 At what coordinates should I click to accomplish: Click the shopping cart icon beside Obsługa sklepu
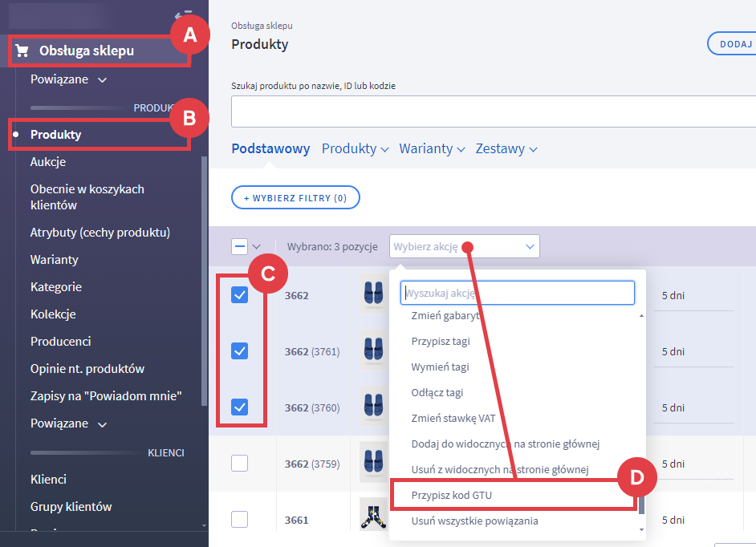(x=22, y=51)
